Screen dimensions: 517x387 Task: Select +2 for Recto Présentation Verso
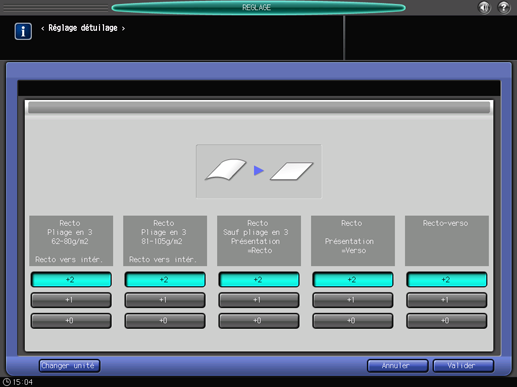tap(353, 279)
